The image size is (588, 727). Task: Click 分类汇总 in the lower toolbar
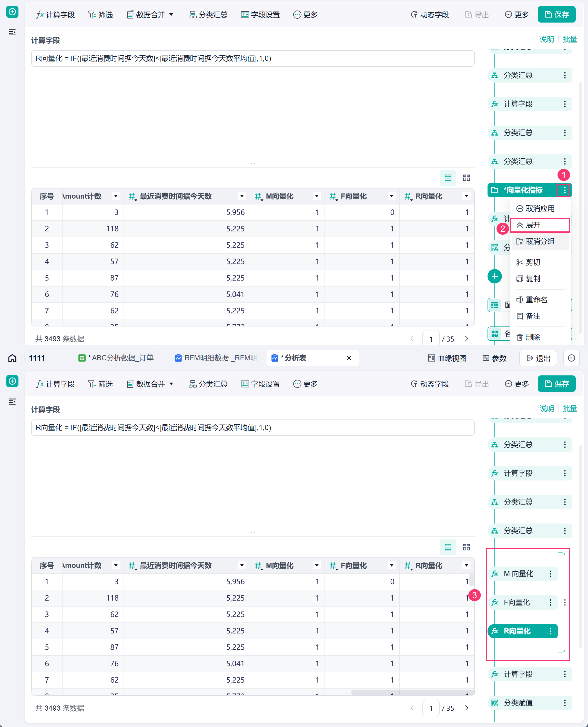point(208,384)
